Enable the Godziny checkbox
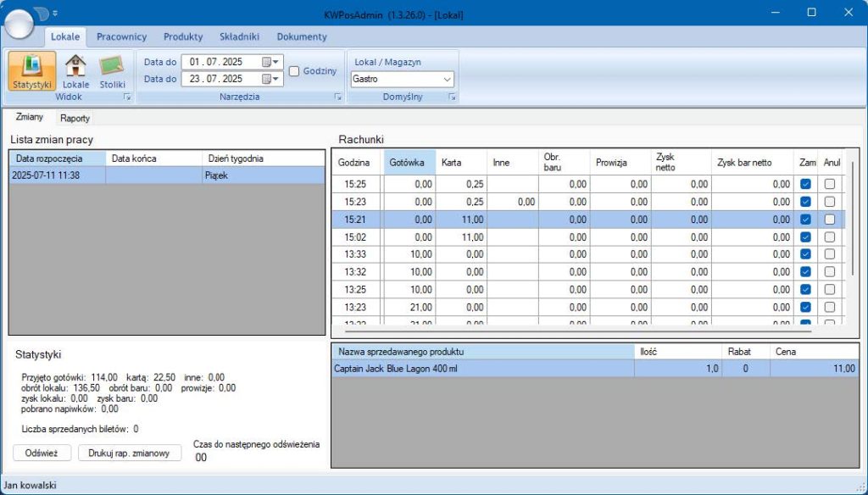Viewport: 868px width, 495px height. [294, 71]
